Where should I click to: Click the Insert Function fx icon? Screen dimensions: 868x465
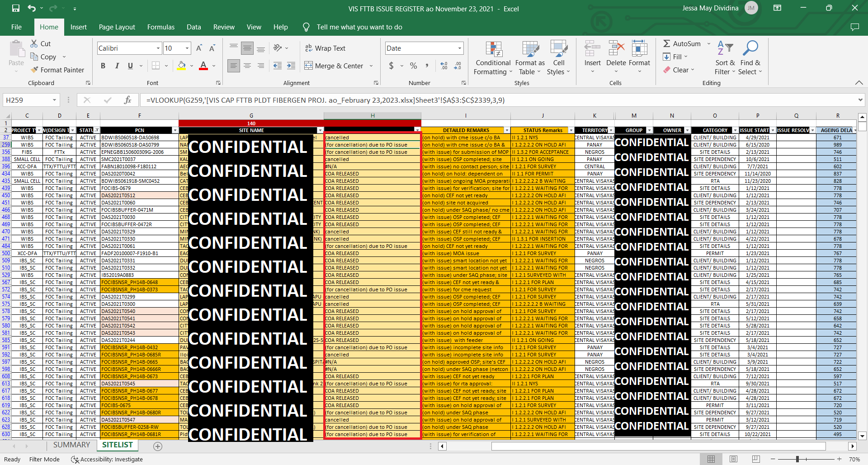tap(127, 100)
